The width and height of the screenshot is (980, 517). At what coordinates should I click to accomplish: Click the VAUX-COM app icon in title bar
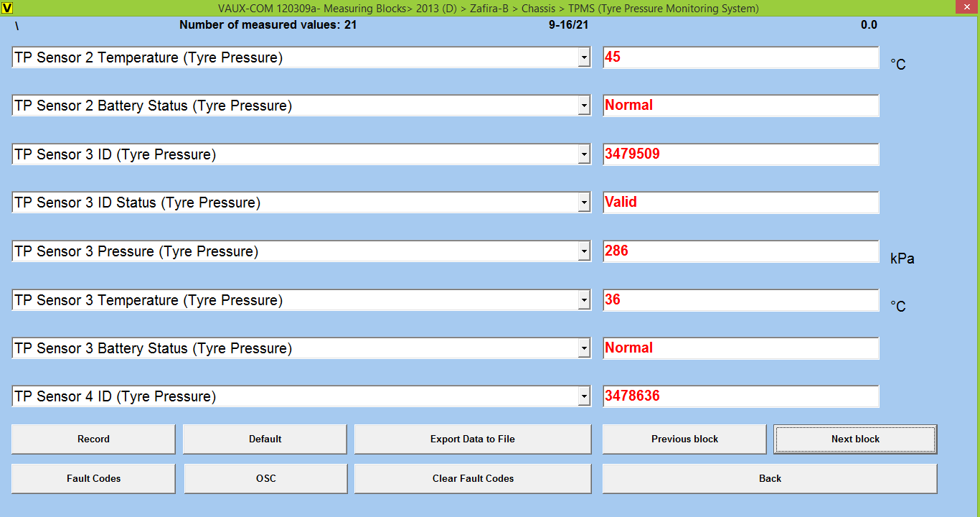tap(8, 9)
